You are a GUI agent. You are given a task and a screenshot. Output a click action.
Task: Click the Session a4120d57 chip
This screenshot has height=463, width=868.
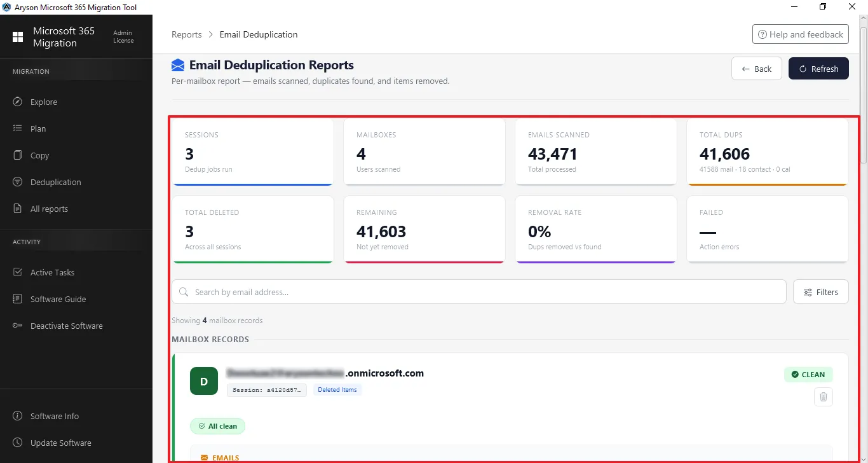pyautogui.click(x=267, y=390)
